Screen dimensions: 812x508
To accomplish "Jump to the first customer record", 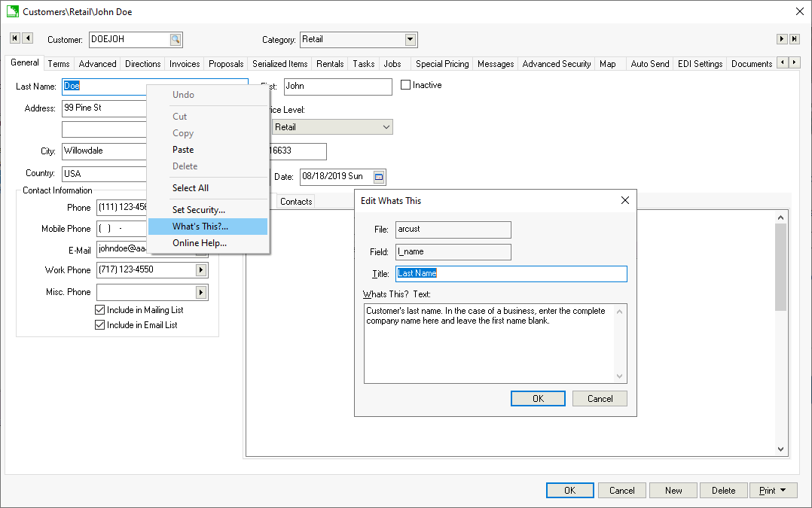I will point(14,38).
